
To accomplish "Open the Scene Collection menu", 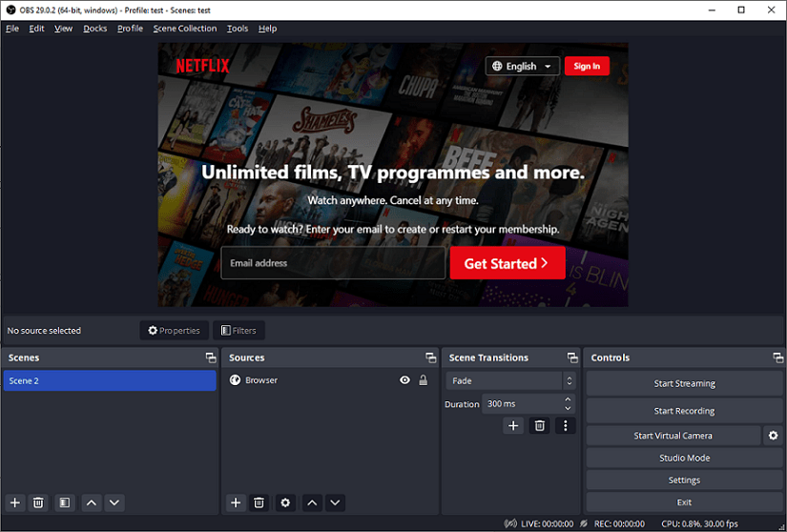I will [x=185, y=29].
